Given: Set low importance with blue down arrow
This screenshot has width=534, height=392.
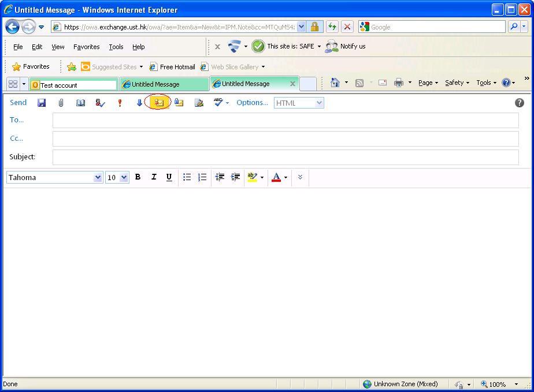Looking at the screenshot, I should 139,103.
